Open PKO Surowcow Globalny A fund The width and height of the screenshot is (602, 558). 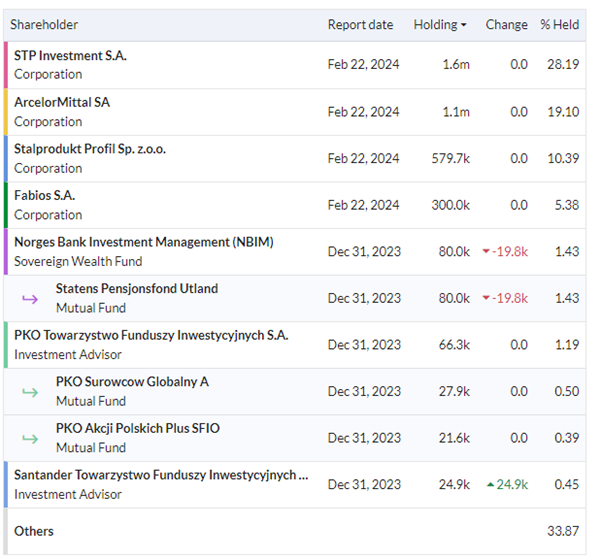tap(132, 382)
